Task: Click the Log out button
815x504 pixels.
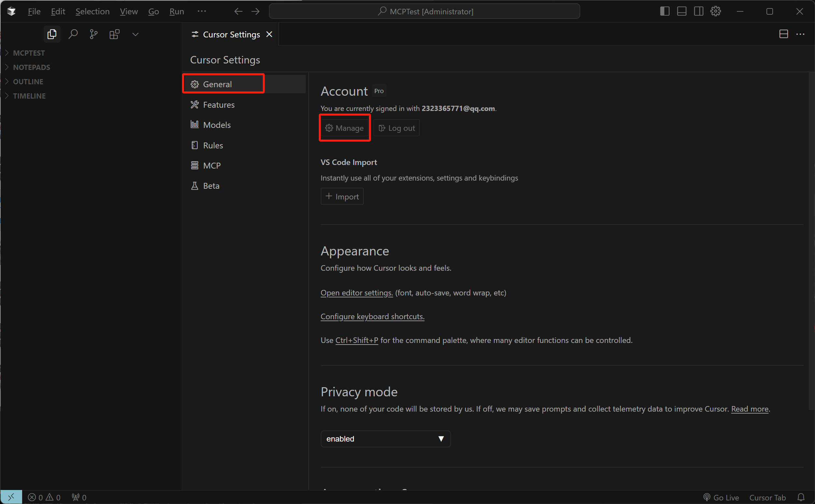Action: click(x=397, y=128)
